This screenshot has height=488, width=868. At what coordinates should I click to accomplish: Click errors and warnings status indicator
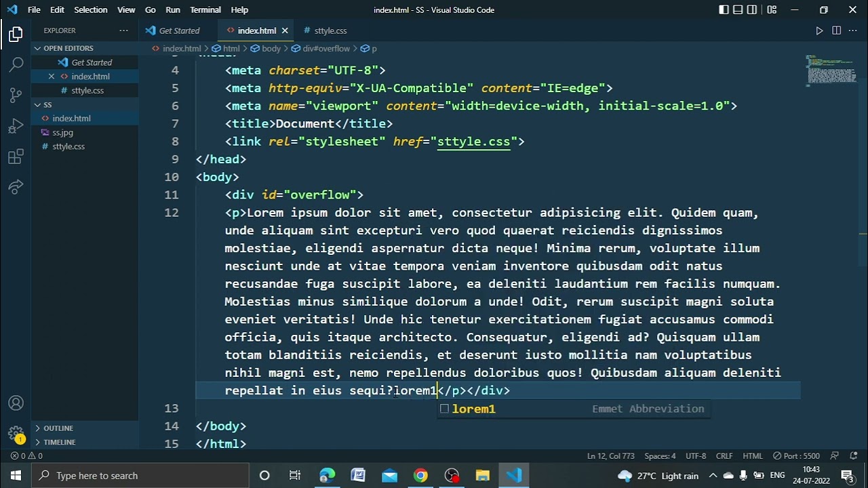tap(26, 456)
